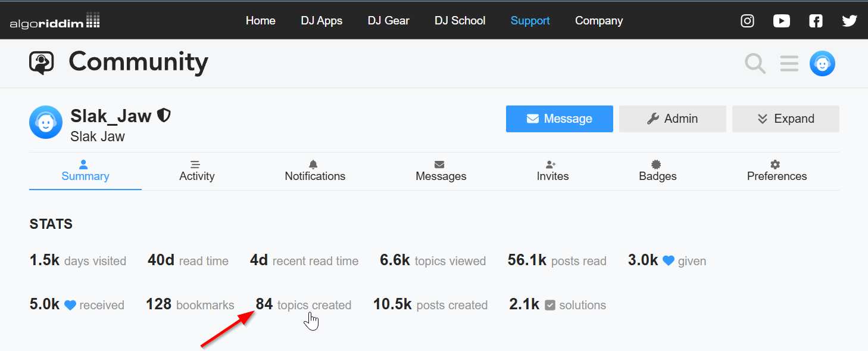Click the Community headset logo icon
The height and width of the screenshot is (351, 868).
point(42,63)
